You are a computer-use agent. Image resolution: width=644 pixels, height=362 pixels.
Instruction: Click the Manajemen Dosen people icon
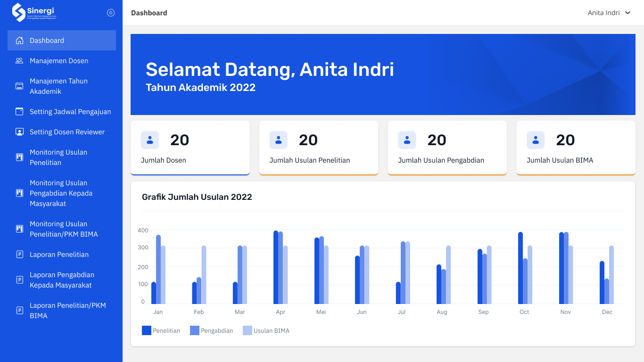19,61
